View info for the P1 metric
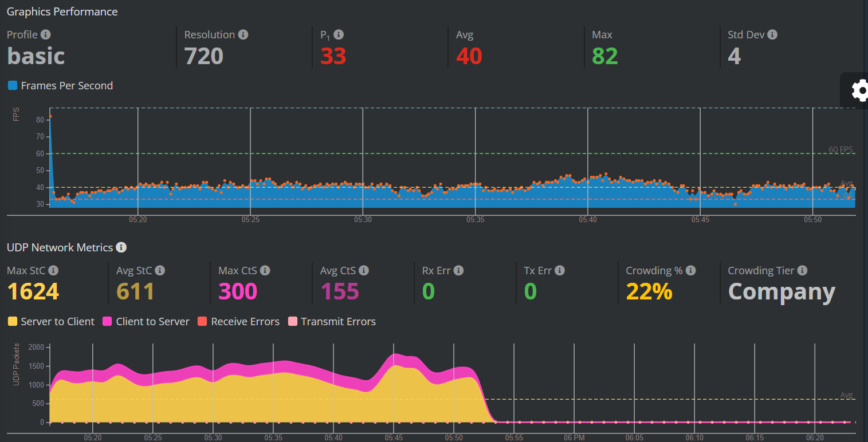The image size is (868, 442). click(339, 34)
